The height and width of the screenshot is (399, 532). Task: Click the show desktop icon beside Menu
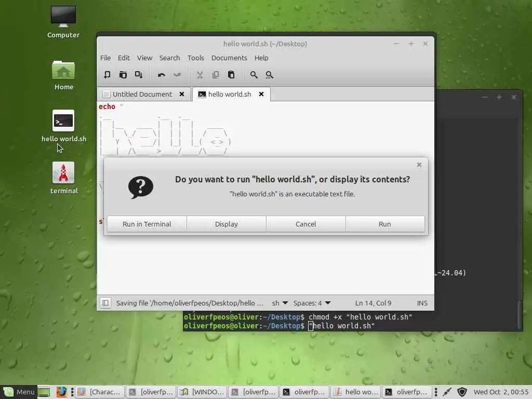[44, 392]
